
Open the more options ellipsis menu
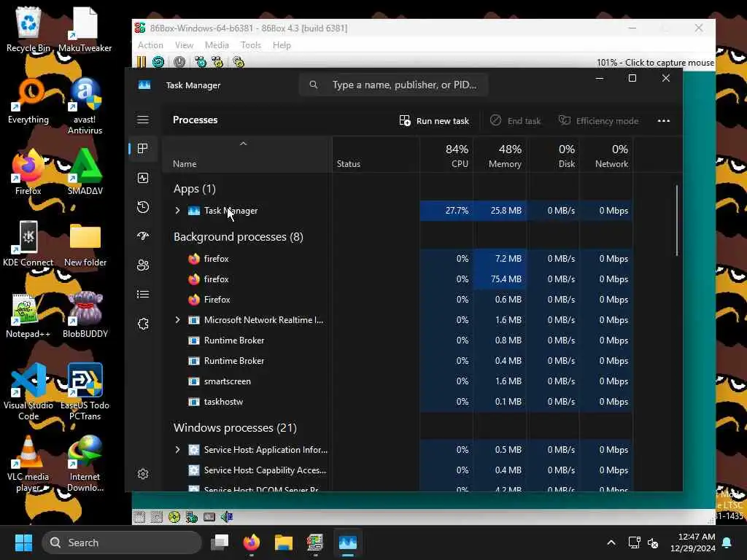point(664,120)
